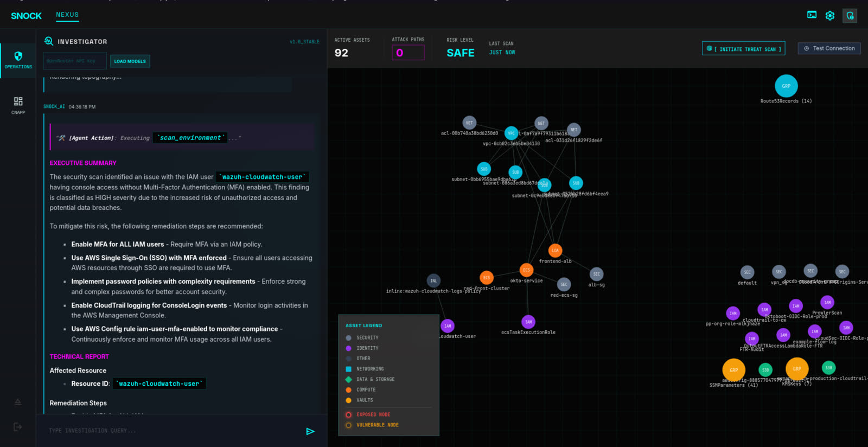Open the terminal console icon
Image resolution: width=868 pixels, height=447 pixels.
point(812,15)
